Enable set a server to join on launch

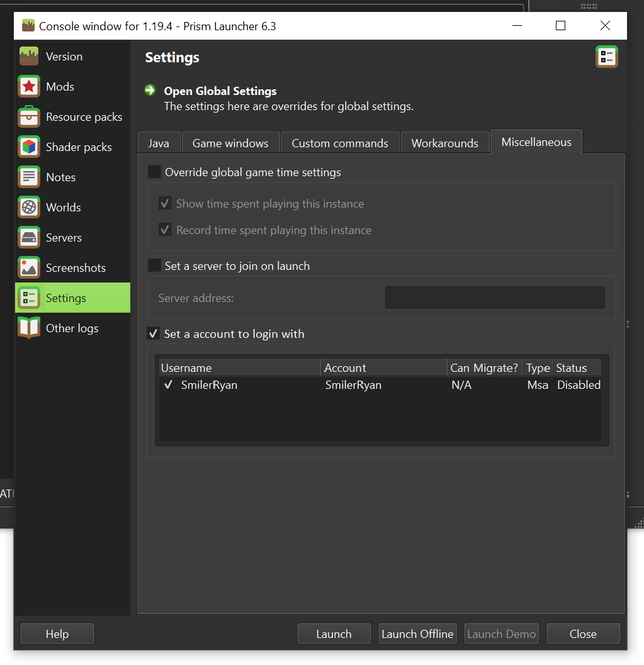tap(154, 265)
